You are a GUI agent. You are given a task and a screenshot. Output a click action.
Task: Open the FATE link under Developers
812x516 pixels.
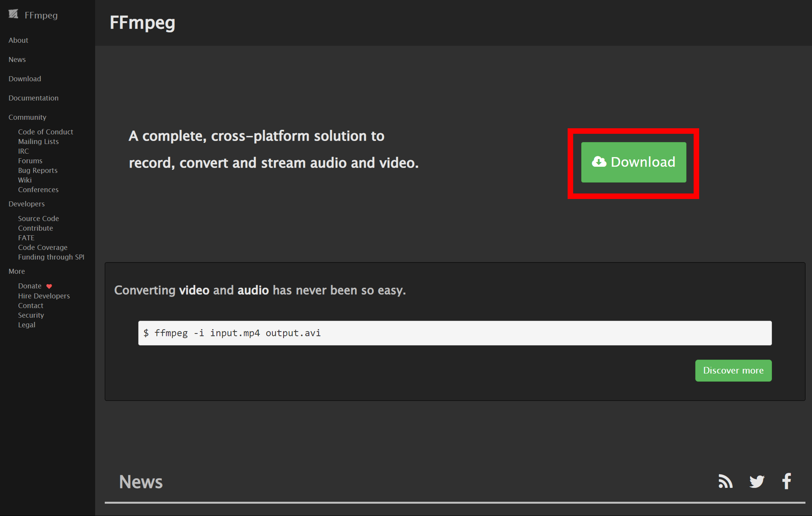point(26,238)
